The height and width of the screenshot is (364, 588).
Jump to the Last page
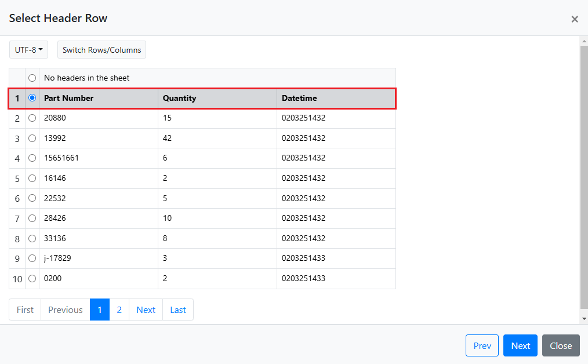tap(178, 310)
